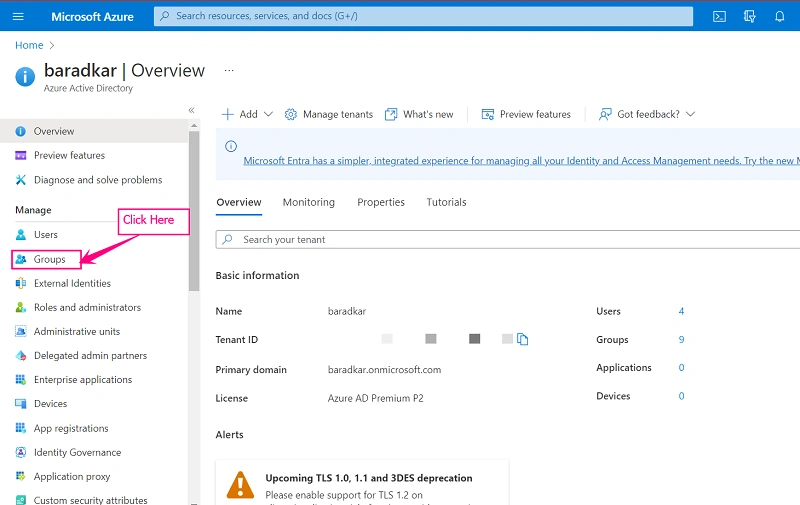The image size is (800, 505).
Task: Open the Upcoming TLS deprecation alert card
Action: click(x=362, y=483)
